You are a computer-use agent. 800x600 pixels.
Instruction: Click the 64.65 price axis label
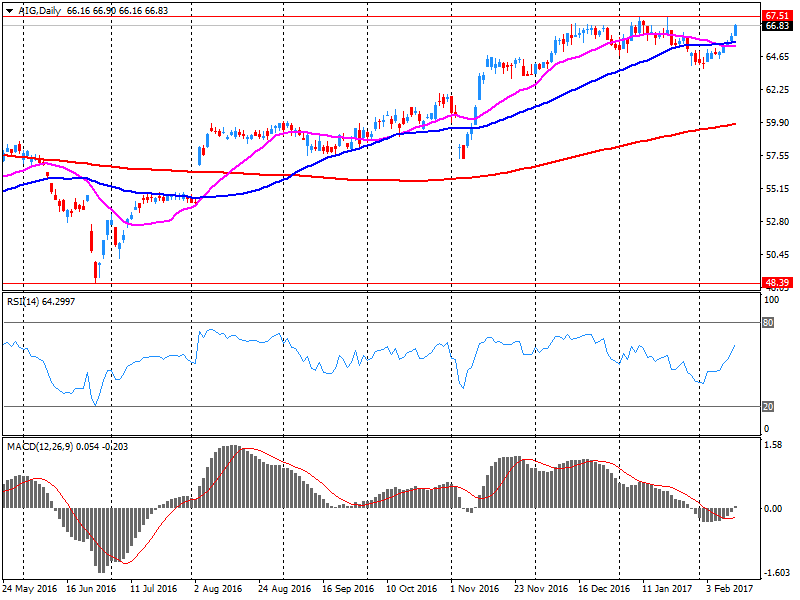click(777, 57)
